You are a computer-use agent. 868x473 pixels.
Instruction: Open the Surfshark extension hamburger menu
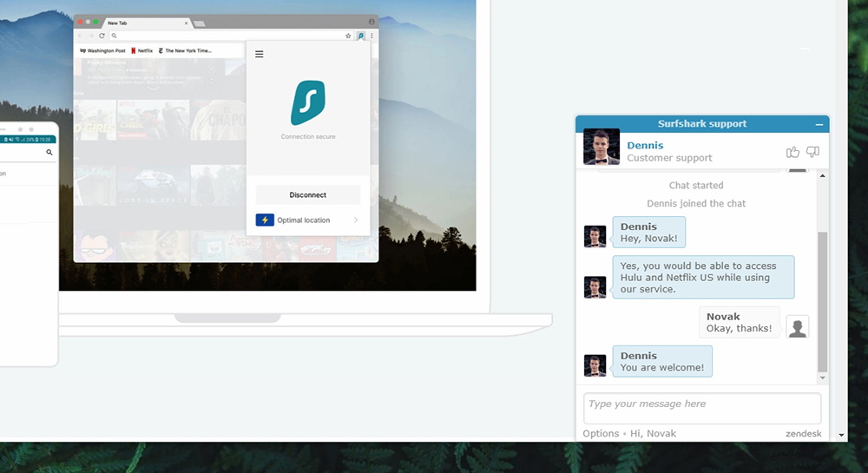pos(259,54)
